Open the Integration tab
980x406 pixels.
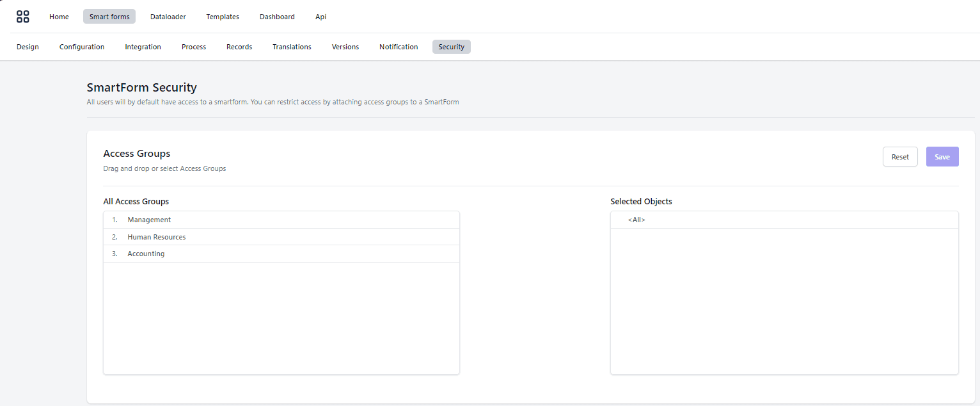[x=143, y=47]
